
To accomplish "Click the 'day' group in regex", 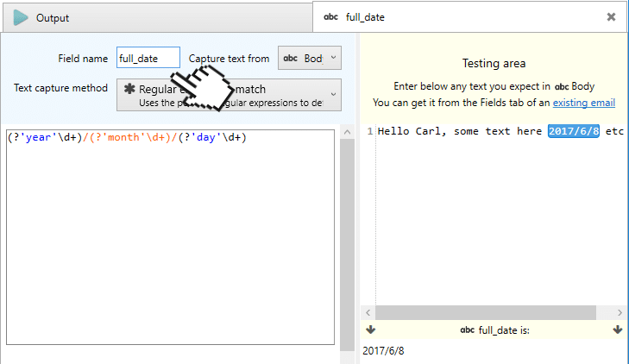I will 212,137.
